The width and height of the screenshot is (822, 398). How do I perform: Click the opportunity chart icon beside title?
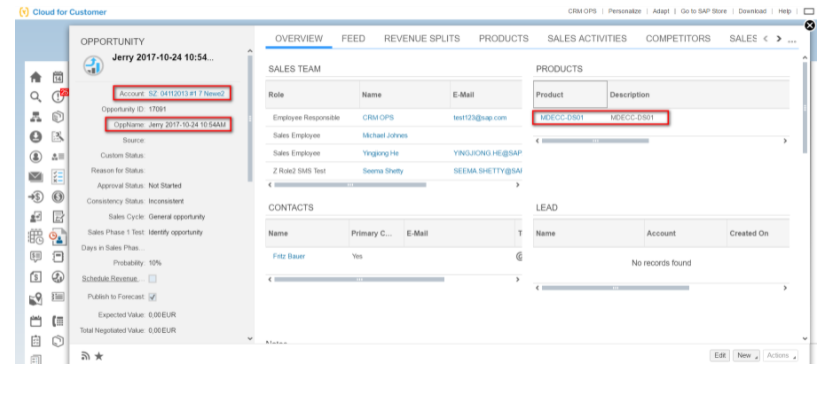click(x=93, y=66)
